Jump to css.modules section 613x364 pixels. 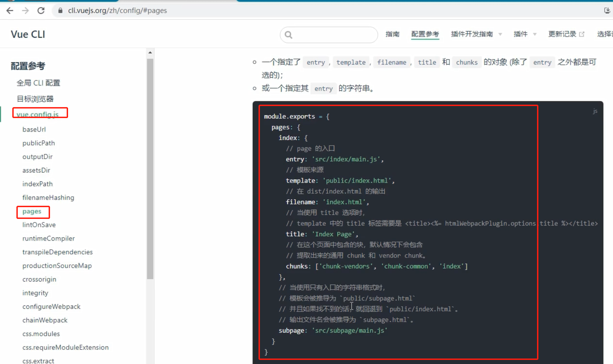point(41,334)
